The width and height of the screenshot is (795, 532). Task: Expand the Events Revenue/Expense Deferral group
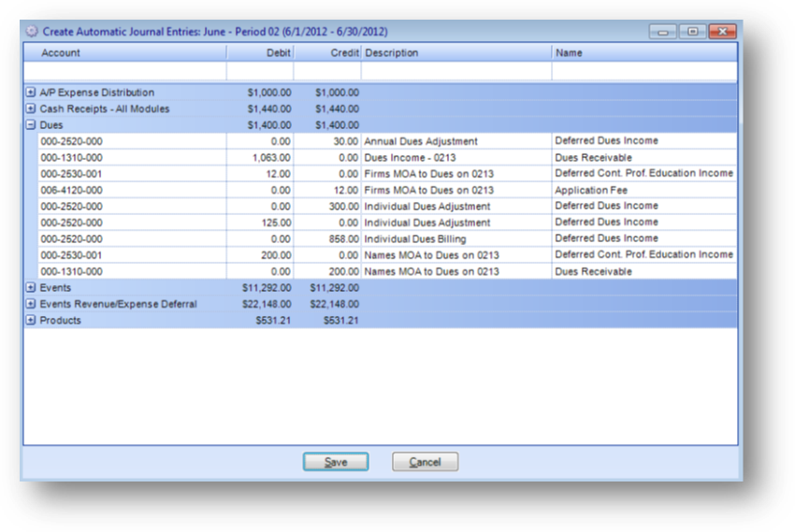[x=31, y=304]
